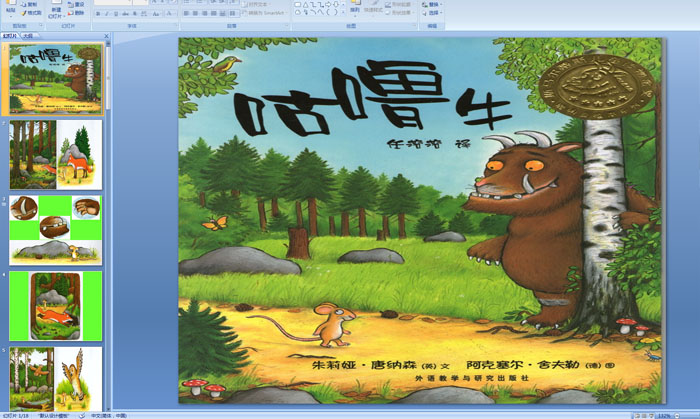
Task: Select the Right Arrow shape
Action: point(329,4)
